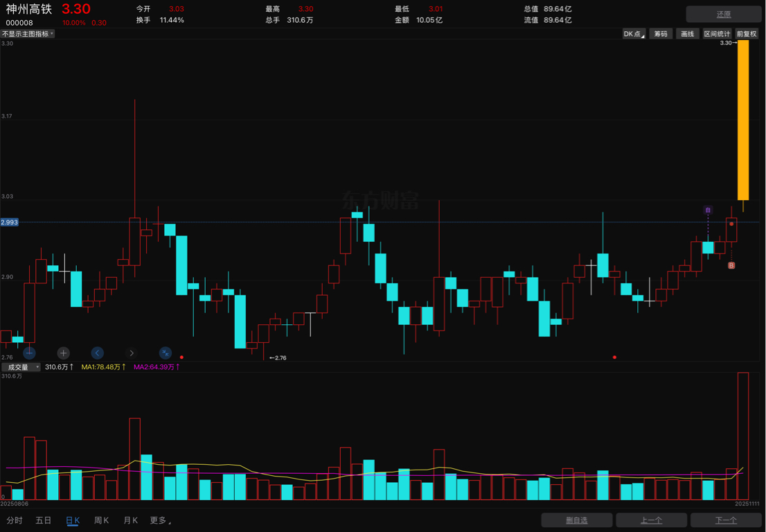Image resolution: width=766 pixels, height=532 pixels.
Task: Click the stock name 神州高铁
Action: (29, 9)
